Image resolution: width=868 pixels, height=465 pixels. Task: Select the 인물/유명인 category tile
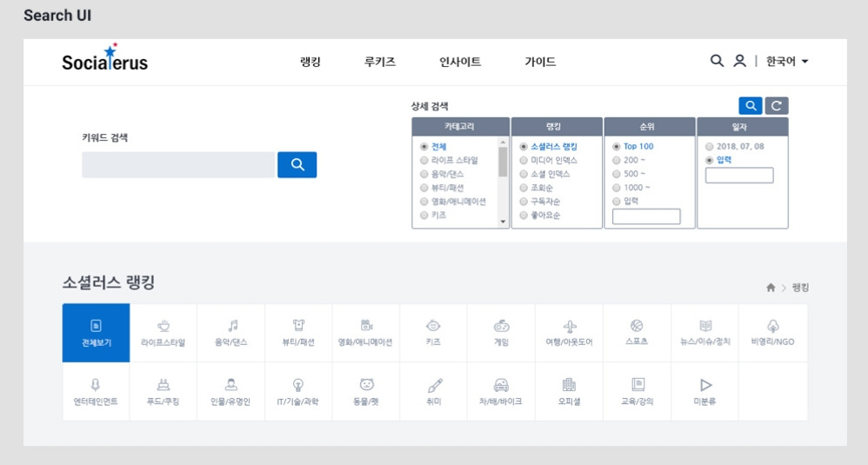tap(230, 392)
